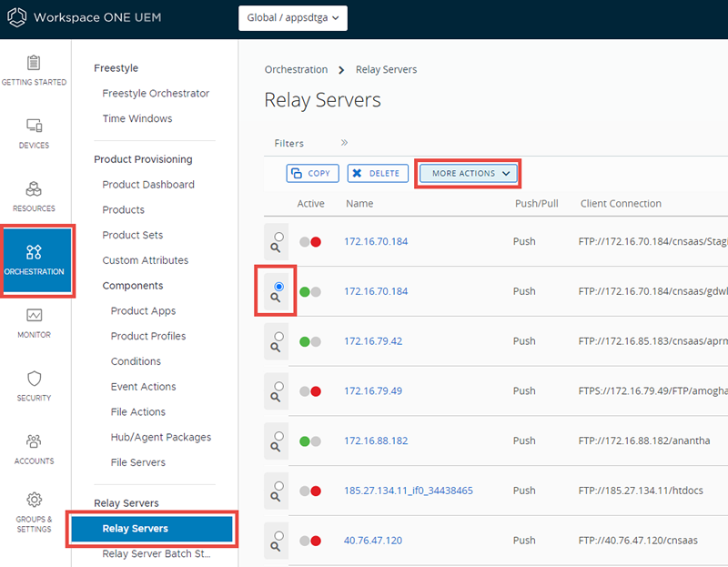The image size is (728, 567).
Task: Open the 172.16.88.182 relay server link
Action: 376,440
